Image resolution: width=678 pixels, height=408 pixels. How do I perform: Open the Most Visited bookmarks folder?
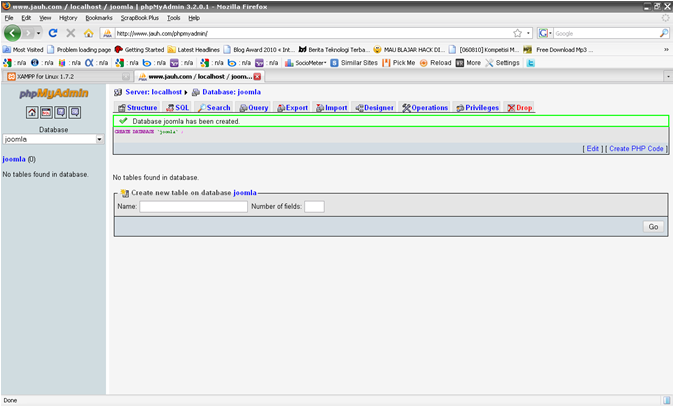(23, 50)
